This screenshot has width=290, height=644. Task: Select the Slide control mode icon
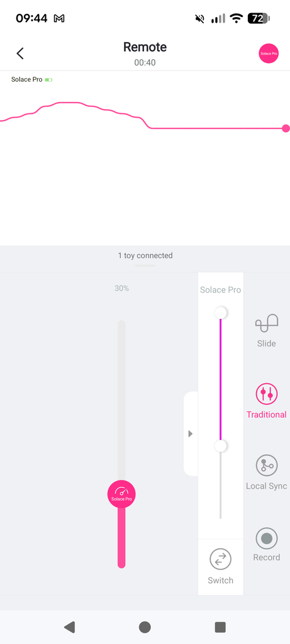[267, 323]
